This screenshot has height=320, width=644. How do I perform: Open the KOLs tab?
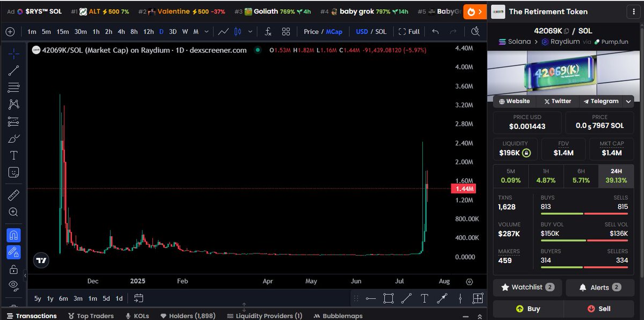pos(137,316)
